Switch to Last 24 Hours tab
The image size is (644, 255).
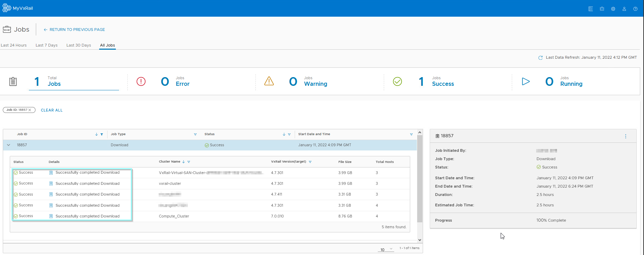(x=14, y=45)
